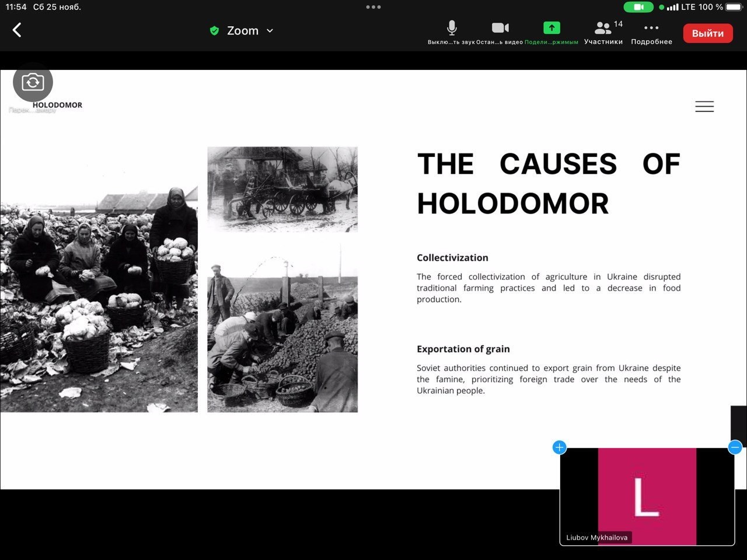Viewport: 747px width, 560px height.
Task: Mute the microphone
Action: pyautogui.click(x=451, y=32)
